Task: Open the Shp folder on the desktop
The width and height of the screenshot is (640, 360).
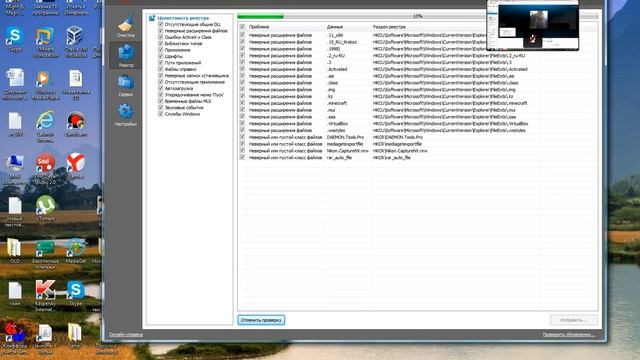Action: [75, 336]
